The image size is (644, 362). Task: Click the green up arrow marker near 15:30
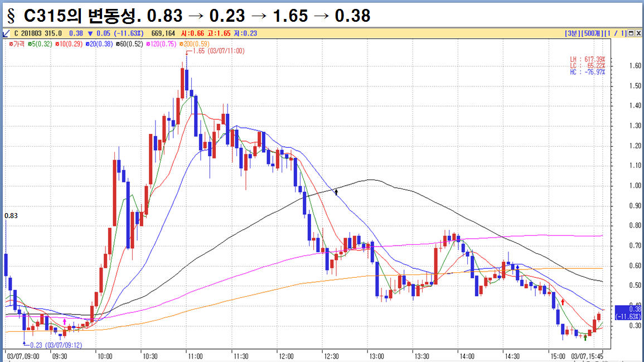pos(585,337)
